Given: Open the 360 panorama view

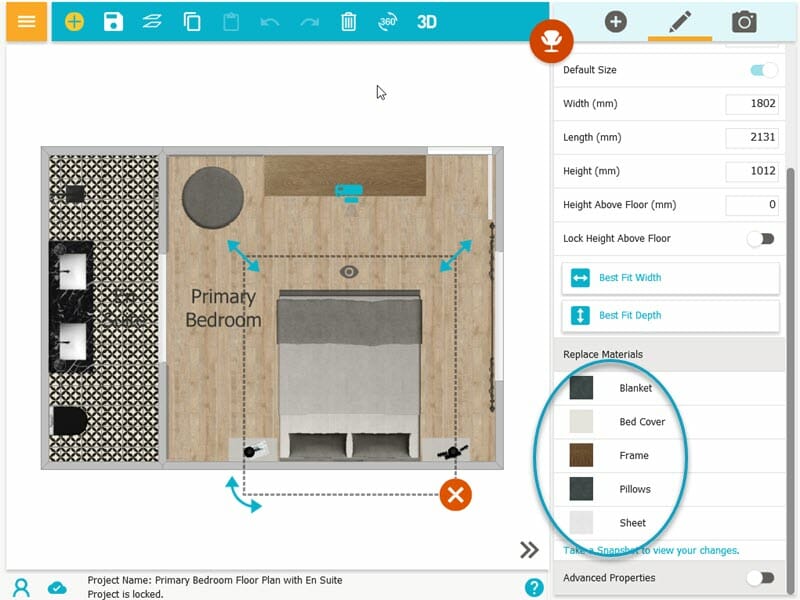Looking at the screenshot, I should click(x=388, y=21).
